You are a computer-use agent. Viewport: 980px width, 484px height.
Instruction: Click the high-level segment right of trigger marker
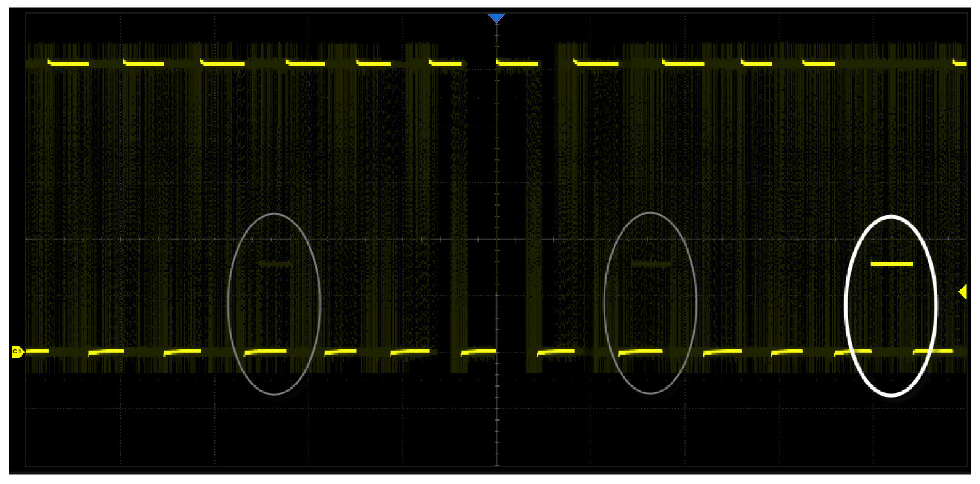coord(517,63)
